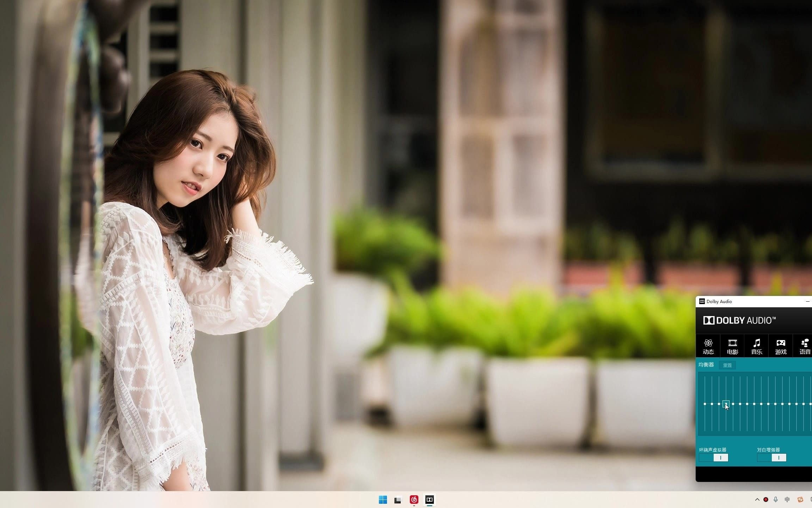Expand the hidden system tray icons chevron
This screenshot has width=812, height=508.
tap(757, 500)
